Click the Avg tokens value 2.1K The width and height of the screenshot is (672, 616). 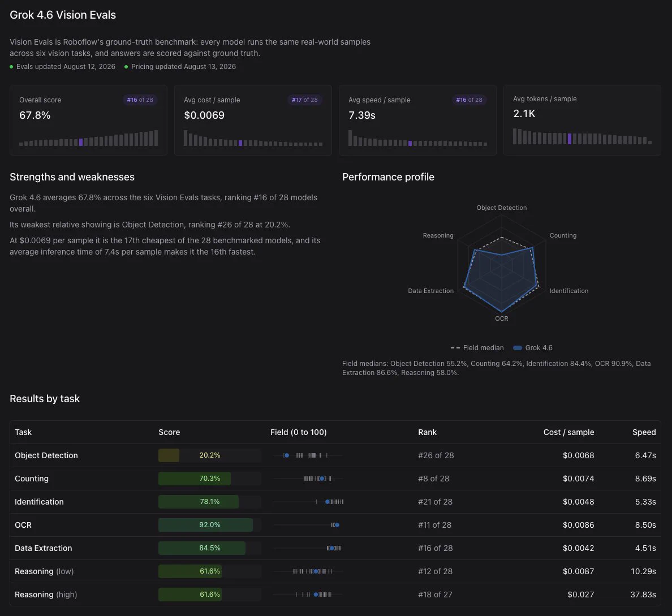(x=524, y=114)
